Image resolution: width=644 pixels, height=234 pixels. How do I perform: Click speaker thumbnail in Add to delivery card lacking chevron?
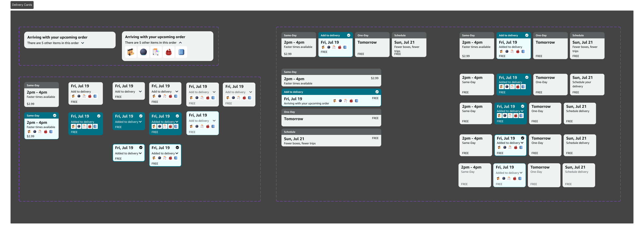coord(79,96)
